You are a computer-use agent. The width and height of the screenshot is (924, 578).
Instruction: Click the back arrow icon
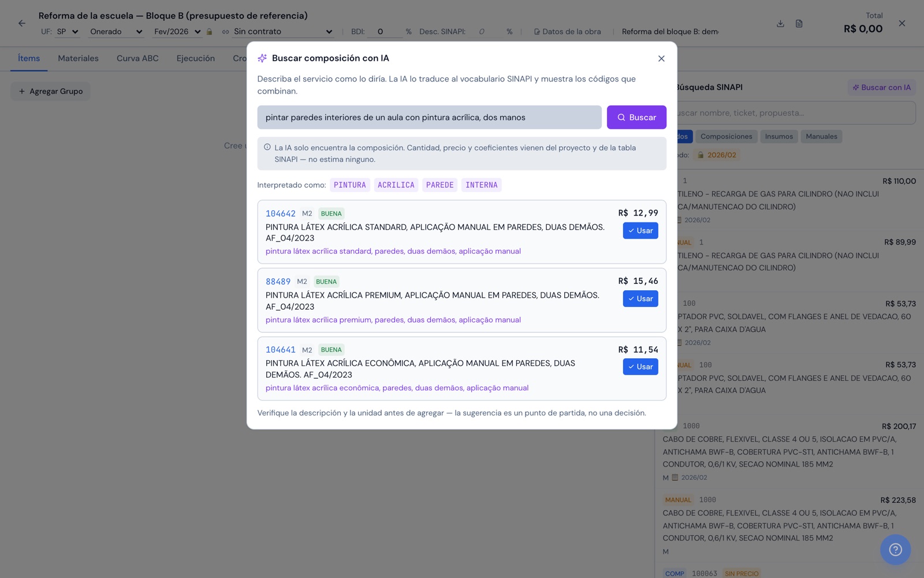[x=22, y=23]
